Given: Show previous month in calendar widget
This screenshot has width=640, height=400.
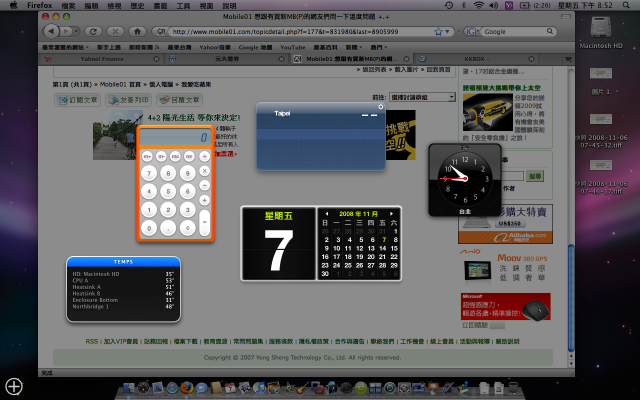Looking at the screenshot, I should coord(327,213).
